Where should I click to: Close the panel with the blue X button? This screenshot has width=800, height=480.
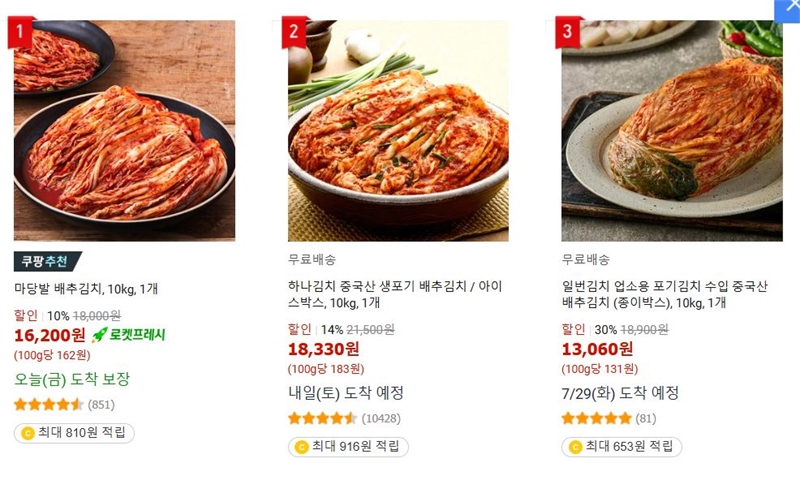pos(790,9)
